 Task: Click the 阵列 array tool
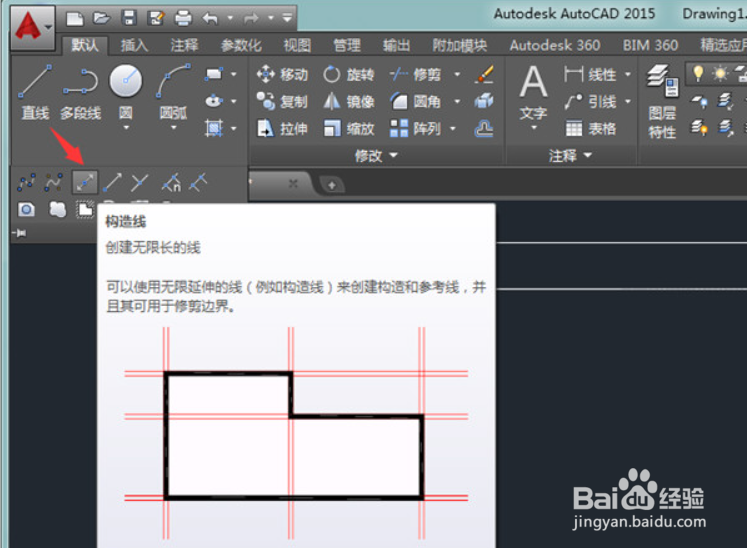(415, 129)
